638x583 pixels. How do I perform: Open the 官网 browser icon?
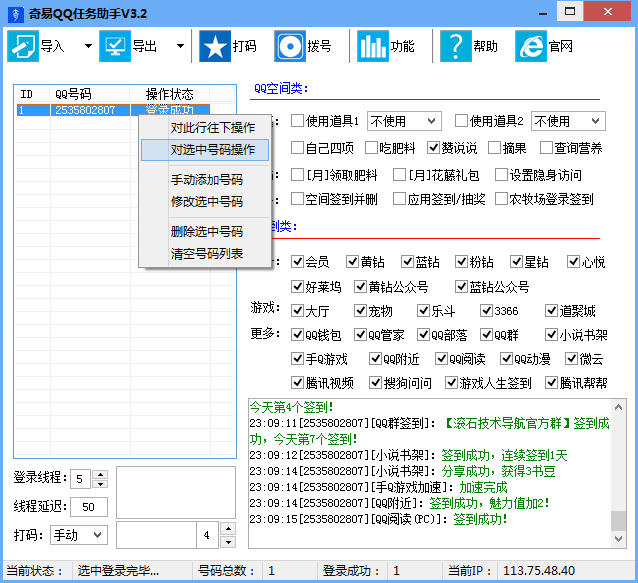(x=531, y=46)
